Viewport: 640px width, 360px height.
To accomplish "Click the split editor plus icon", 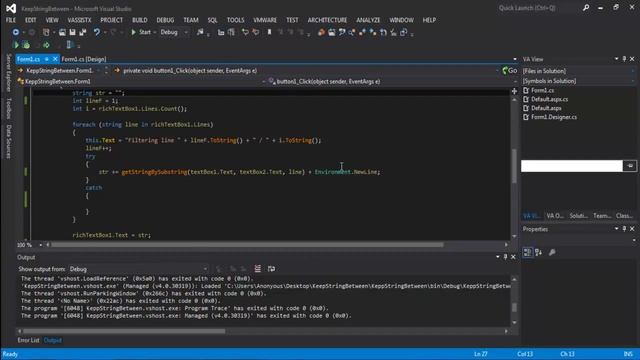I will 514,91.
